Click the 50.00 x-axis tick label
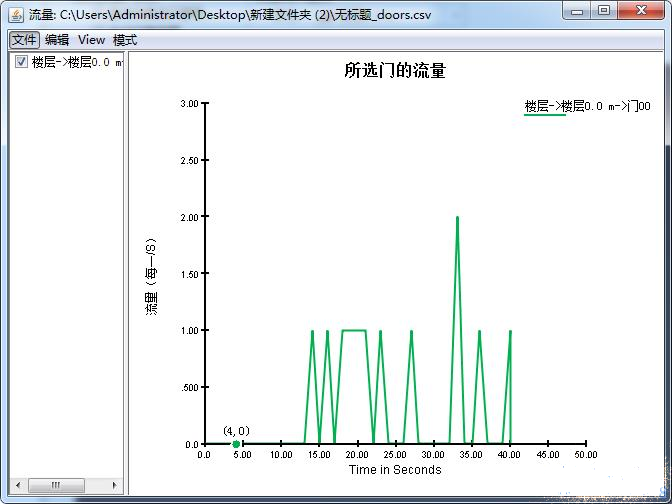The width and height of the screenshot is (672, 504). coord(585,455)
